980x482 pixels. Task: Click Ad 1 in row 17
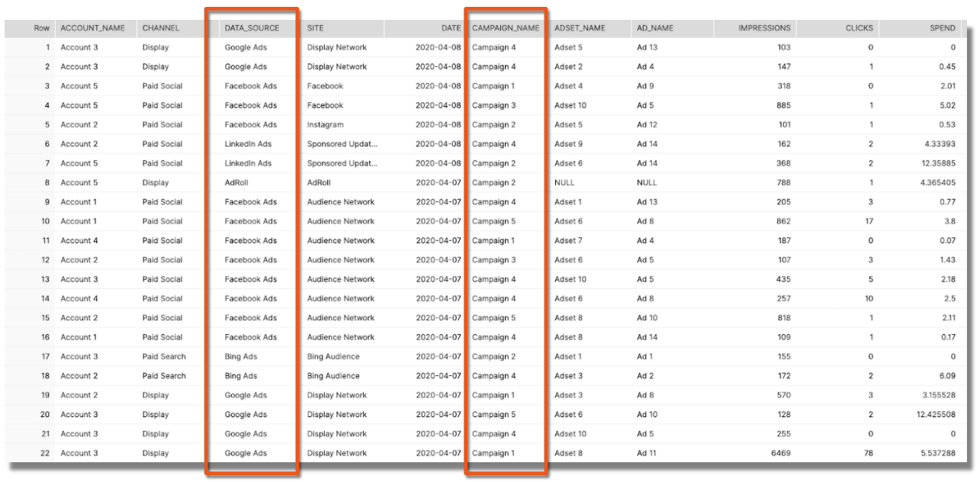tap(644, 357)
